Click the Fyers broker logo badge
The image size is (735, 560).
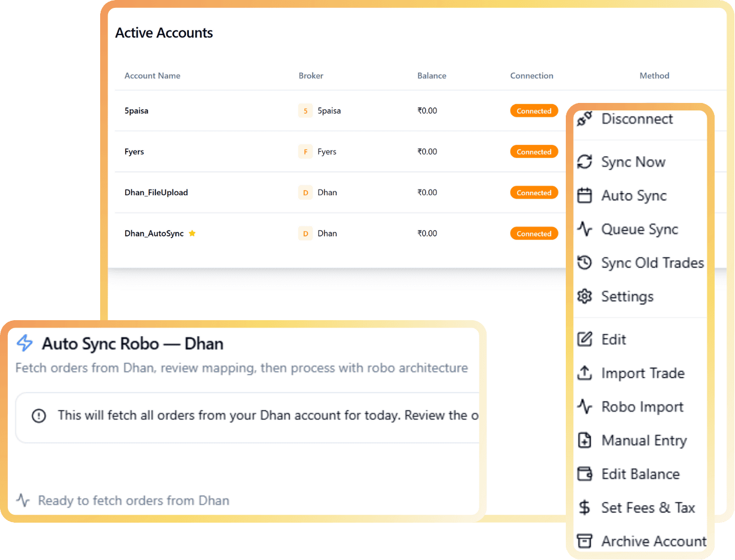[x=306, y=152]
